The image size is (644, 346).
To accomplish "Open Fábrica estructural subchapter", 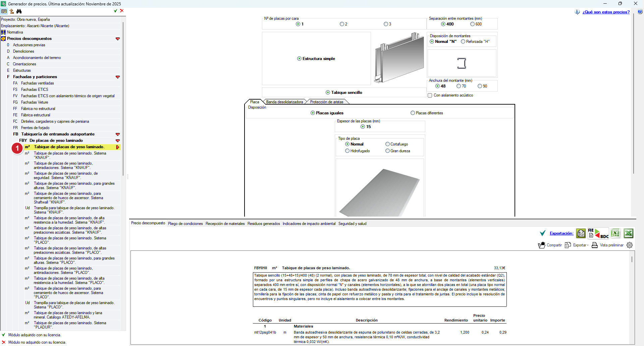I will tap(36, 115).
